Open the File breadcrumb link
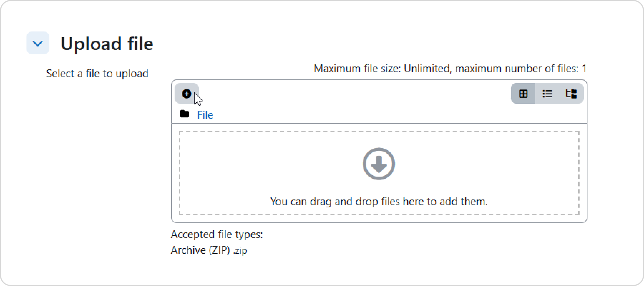Screen dimensions: 644x286 pyautogui.click(x=205, y=115)
